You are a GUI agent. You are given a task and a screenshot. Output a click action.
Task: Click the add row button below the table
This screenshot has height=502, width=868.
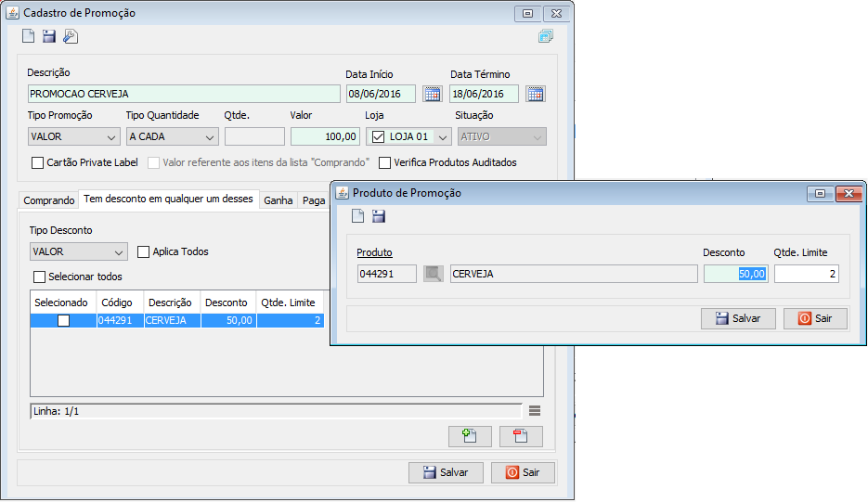[469, 437]
